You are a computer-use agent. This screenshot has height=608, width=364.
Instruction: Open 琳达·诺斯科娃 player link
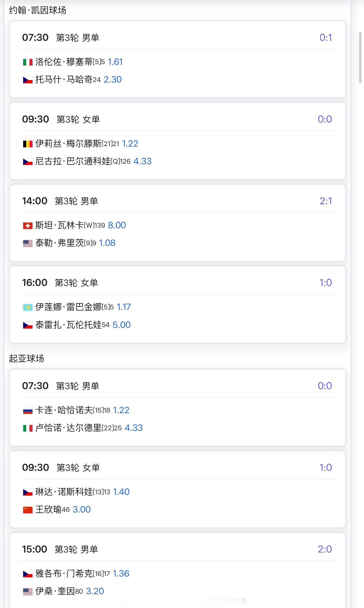tap(64, 492)
